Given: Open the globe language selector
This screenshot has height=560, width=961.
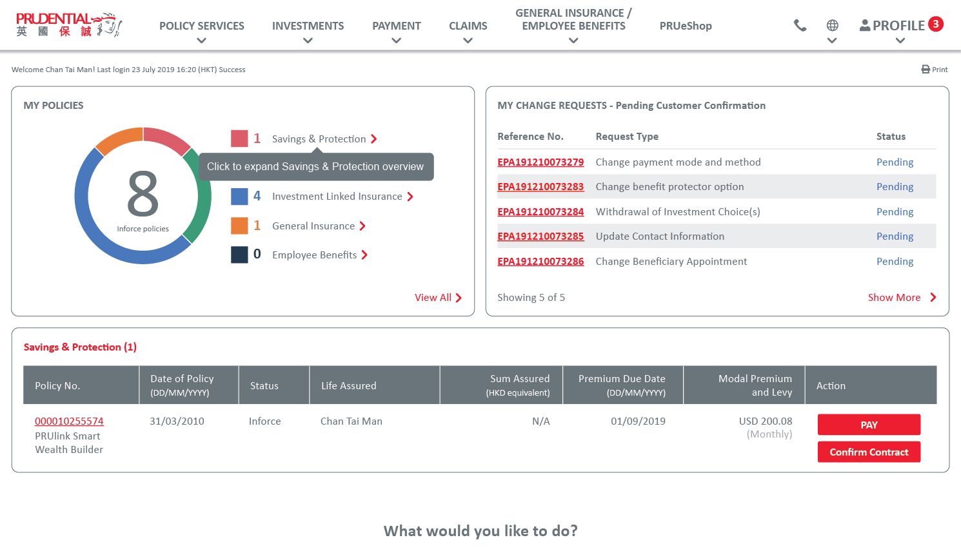Looking at the screenshot, I should click(832, 26).
